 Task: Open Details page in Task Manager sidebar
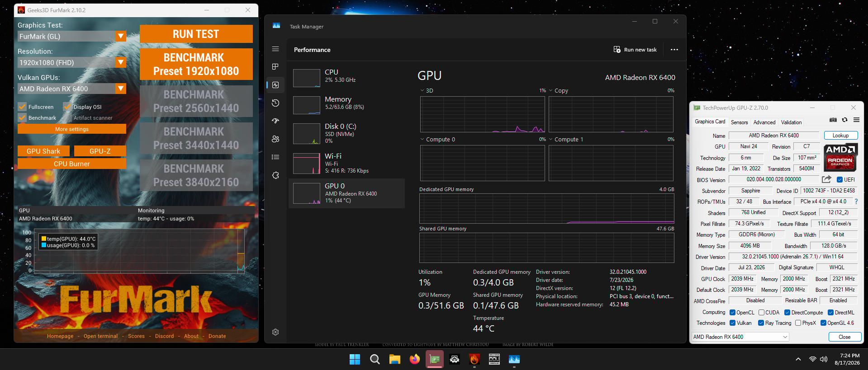pos(275,157)
